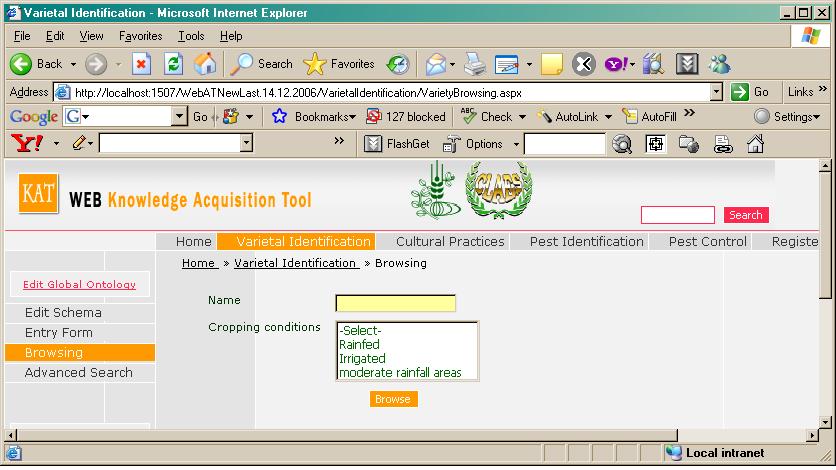Screen dimensions: 836x470
Task: Open the History icon in toolbar
Action: 398,64
